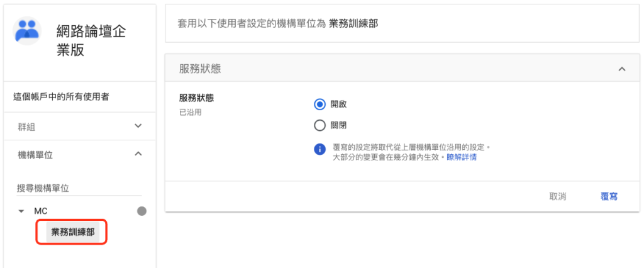Expand the 群組 section chevron
Screen dimensions: 644x268
(138, 126)
